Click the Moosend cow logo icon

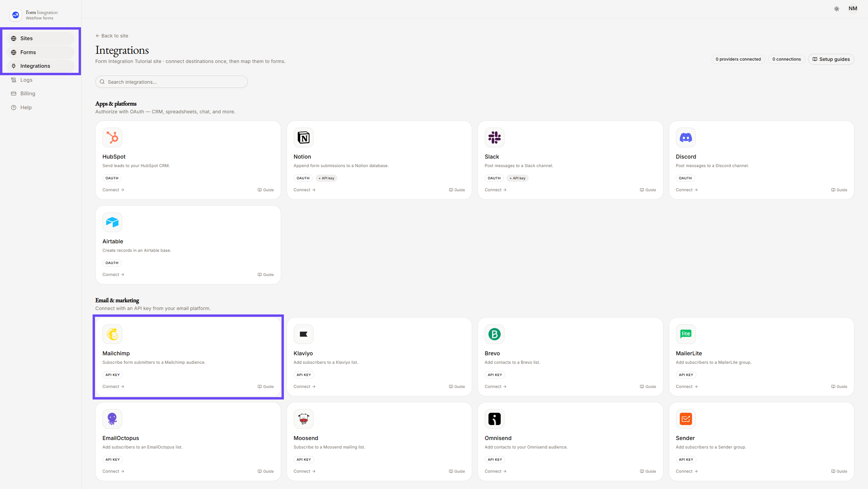click(303, 419)
